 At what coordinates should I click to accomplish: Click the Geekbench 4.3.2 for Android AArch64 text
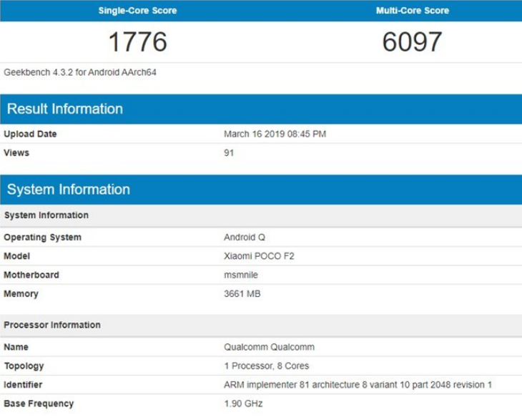(x=80, y=72)
